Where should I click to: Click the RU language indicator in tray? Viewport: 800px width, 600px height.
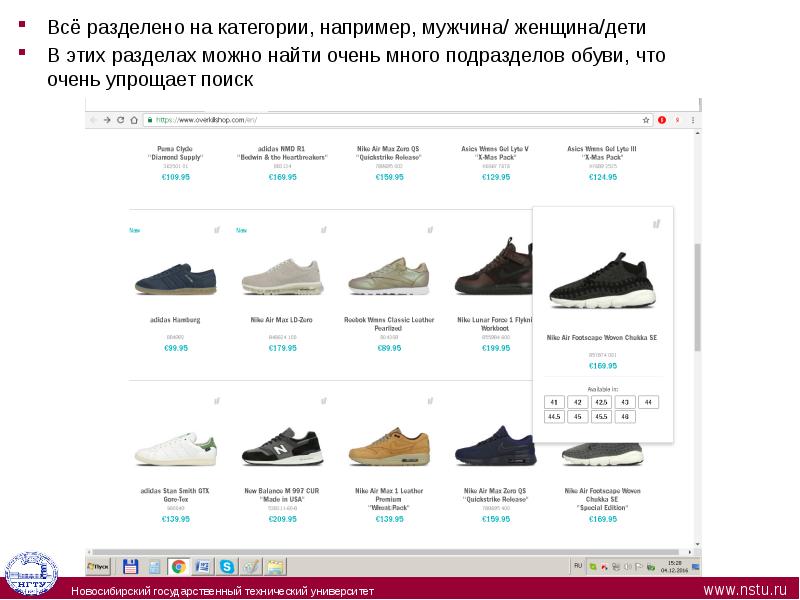[x=578, y=565]
